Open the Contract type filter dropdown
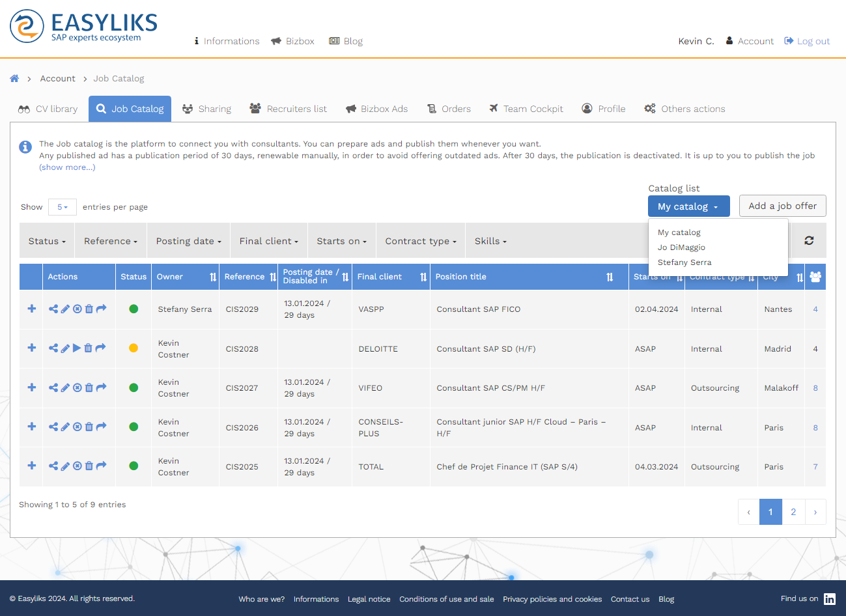The image size is (846, 616). tap(421, 241)
